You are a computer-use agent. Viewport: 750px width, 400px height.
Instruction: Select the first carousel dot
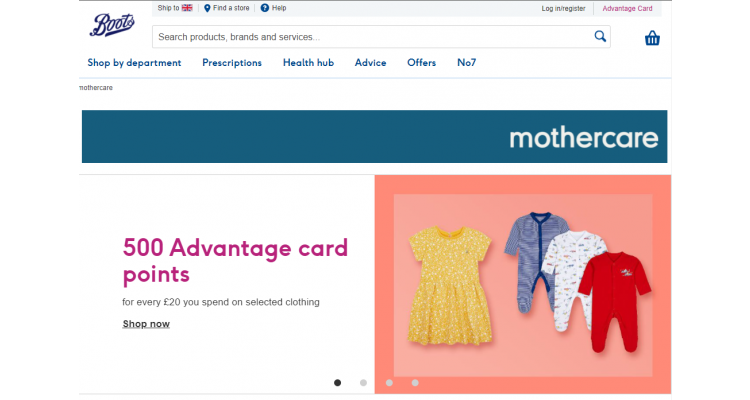pyautogui.click(x=337, y=383)
